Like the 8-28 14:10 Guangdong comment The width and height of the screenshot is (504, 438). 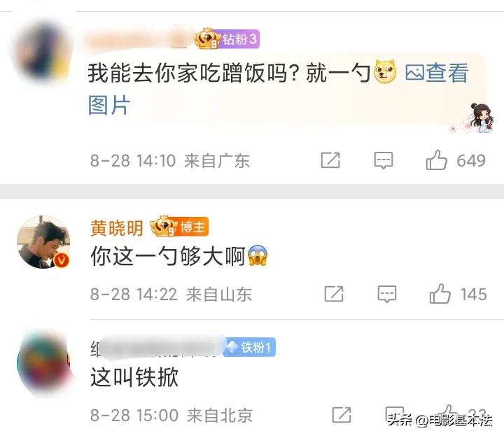[x=437, y=160]
